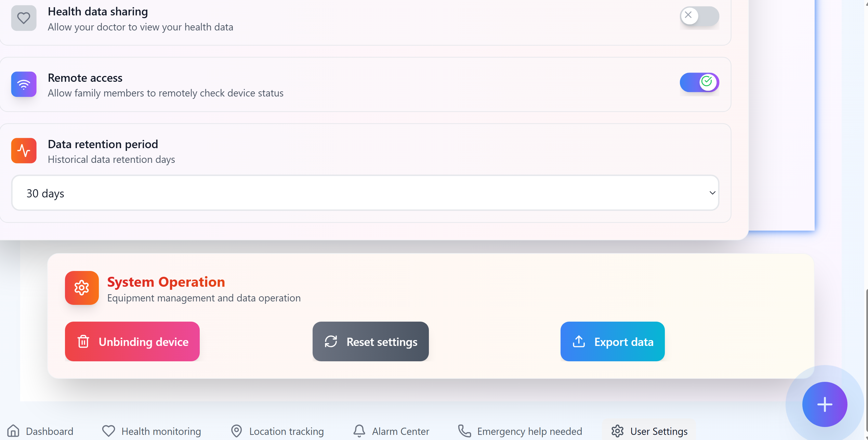Click the orange pulse icon for Data retention
The width and height of the screenshot is (868, 440).
(24, 151)
